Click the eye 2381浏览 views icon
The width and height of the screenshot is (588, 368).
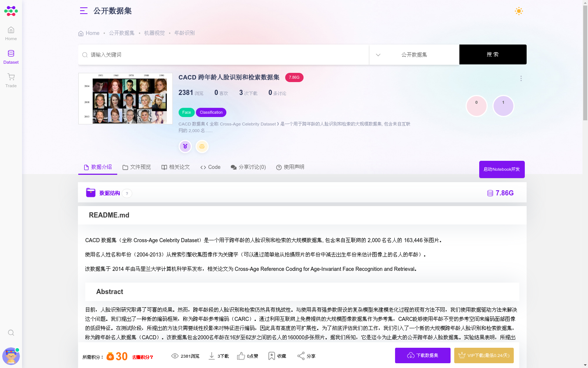pyautogui.click(x=175, y=356)
